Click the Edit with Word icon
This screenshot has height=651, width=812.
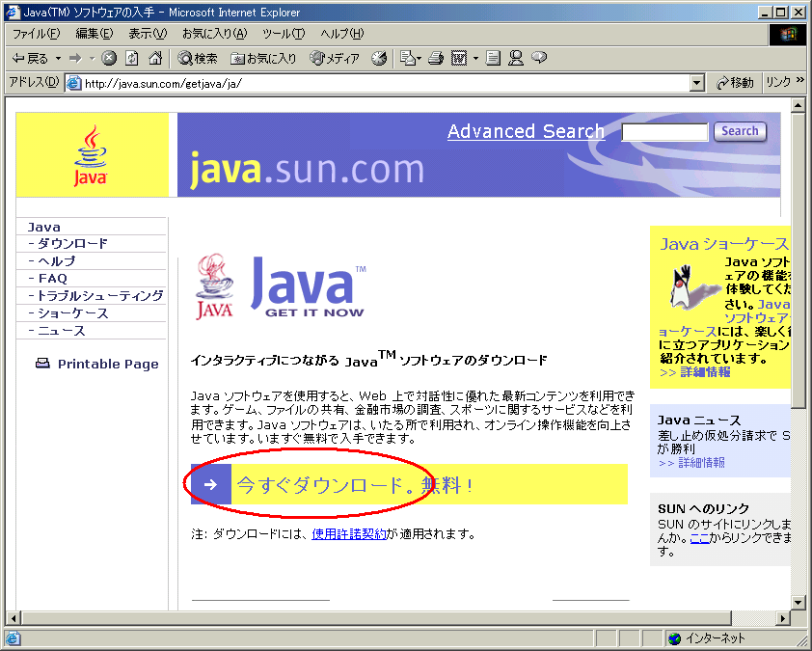[459, 59]
